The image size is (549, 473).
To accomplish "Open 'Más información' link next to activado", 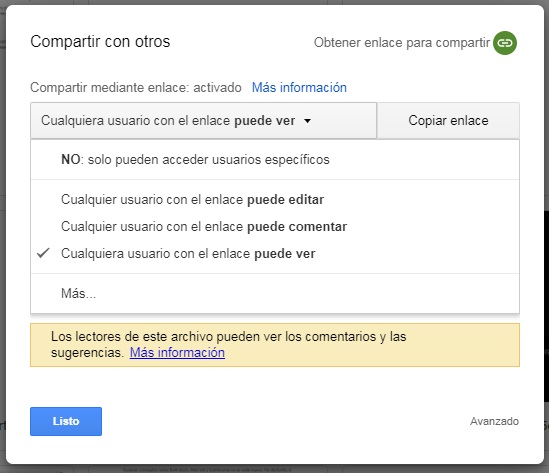I will coord(299,88).
